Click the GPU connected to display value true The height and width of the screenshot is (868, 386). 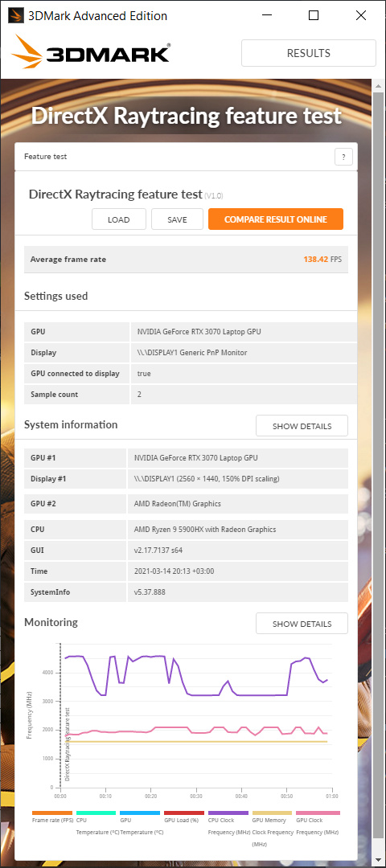tap(144, 374)
